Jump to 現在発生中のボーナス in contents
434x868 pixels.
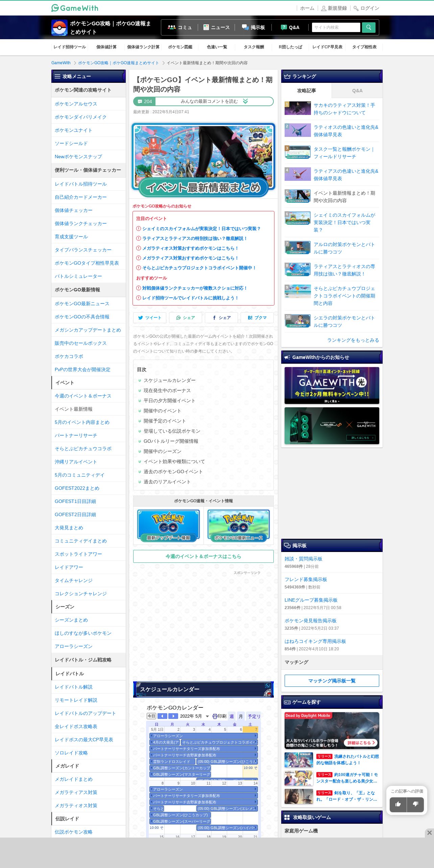tap(167, 390)
